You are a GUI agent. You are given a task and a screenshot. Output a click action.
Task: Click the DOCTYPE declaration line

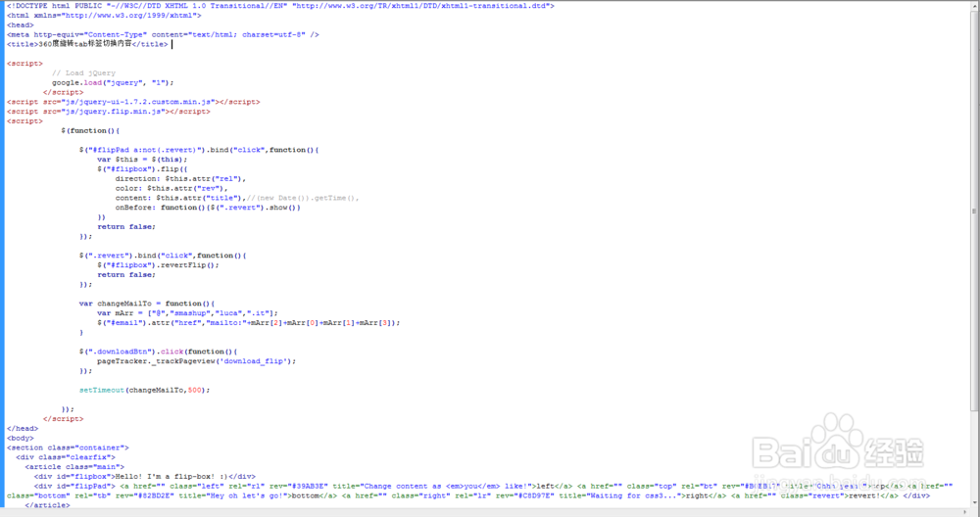click(x=280, y=6)
